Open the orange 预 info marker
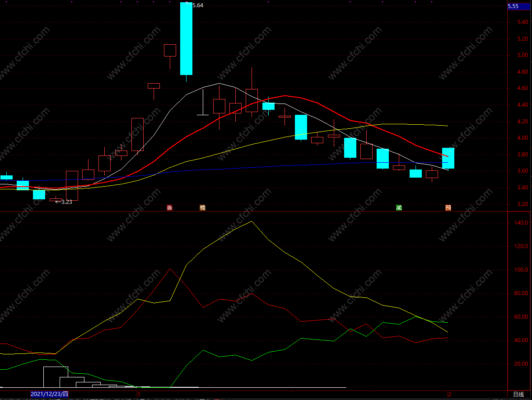Screen dimensions: 532x400 (x=448, y=207)
